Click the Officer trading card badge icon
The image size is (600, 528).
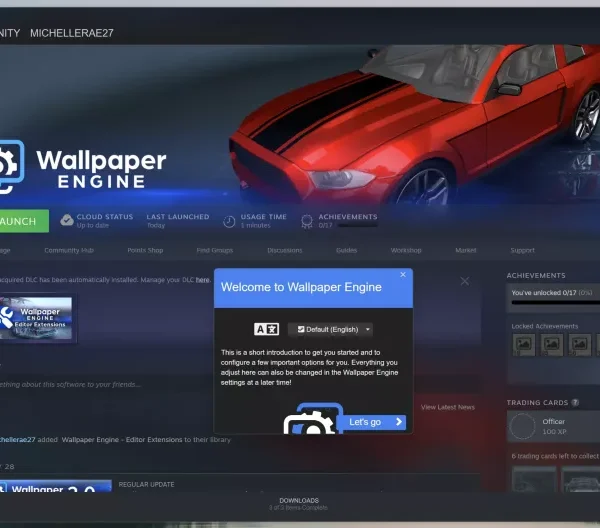click(x=522, y=427)
